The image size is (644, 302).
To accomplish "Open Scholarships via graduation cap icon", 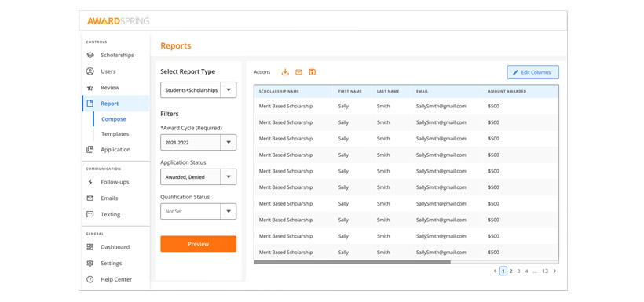I will (90, 55).
